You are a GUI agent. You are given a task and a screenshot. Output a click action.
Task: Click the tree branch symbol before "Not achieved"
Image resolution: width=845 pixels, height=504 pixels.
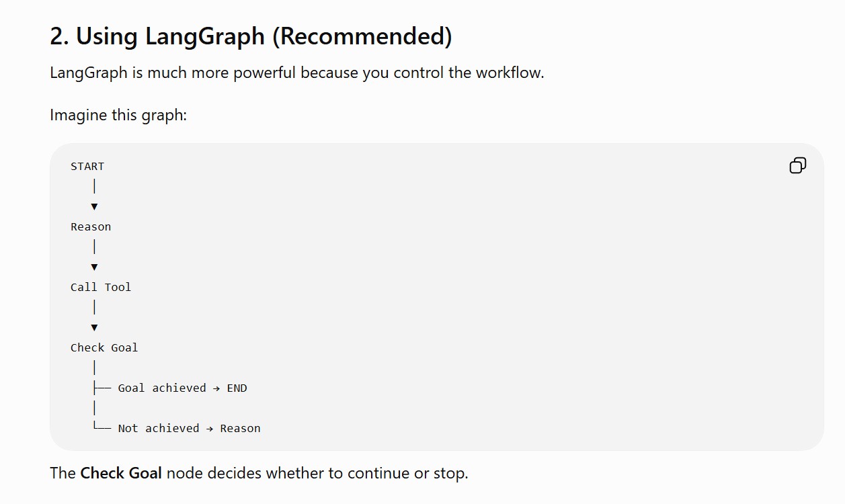102,427
